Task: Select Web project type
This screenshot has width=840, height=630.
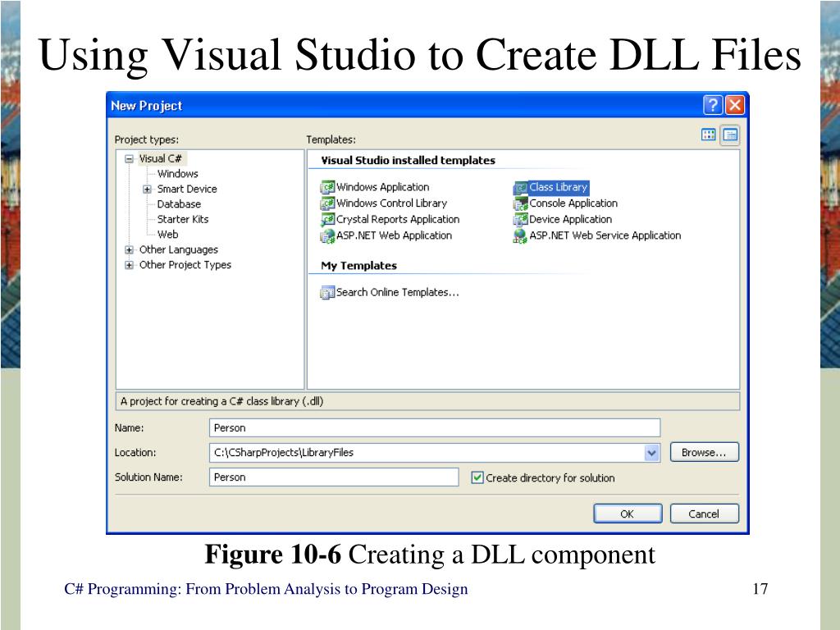Action: pos(167,234)
